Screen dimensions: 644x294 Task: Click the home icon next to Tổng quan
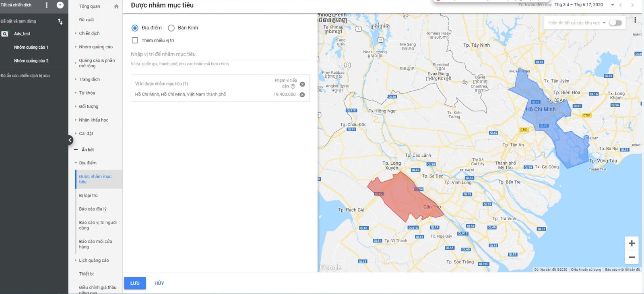[116, 6]
